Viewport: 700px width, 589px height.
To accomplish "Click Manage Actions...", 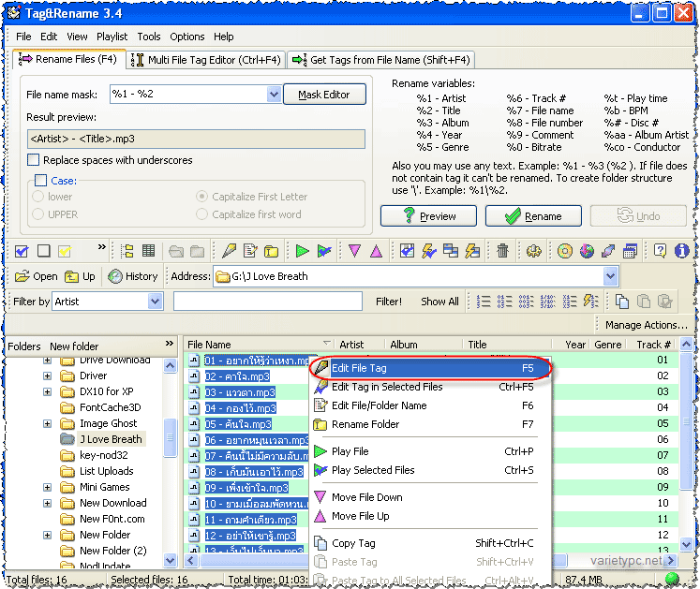I will point(646,325).
